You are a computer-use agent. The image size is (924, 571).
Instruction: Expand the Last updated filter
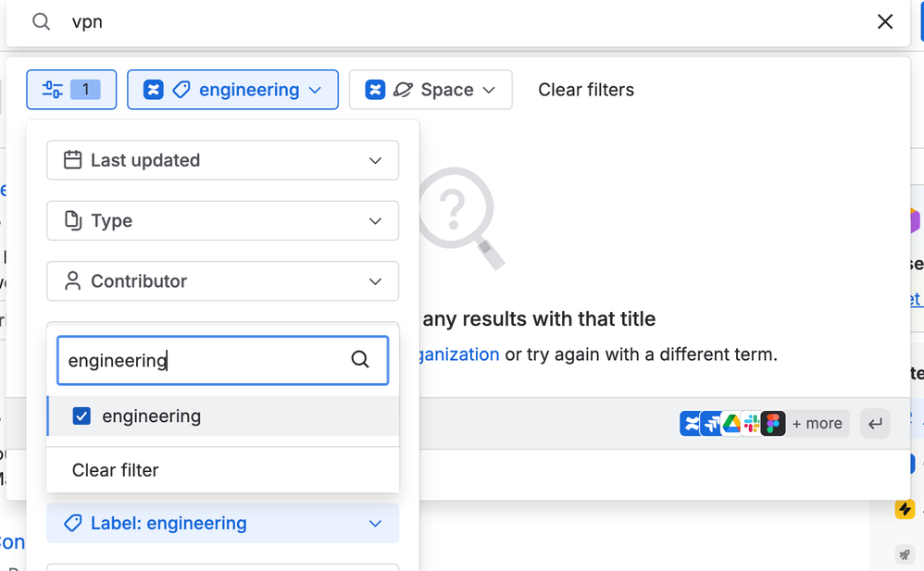pos(222,160)
